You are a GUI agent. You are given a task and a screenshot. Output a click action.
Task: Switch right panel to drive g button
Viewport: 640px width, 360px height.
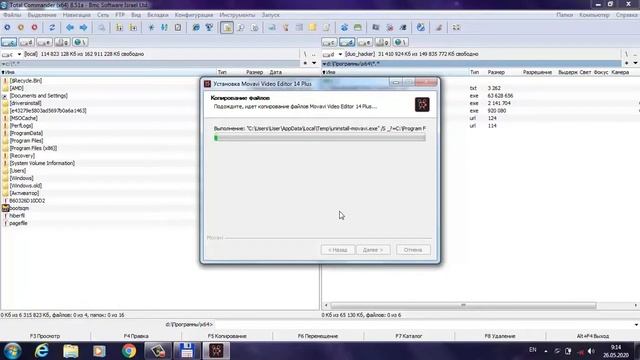(x=382, y=42)
